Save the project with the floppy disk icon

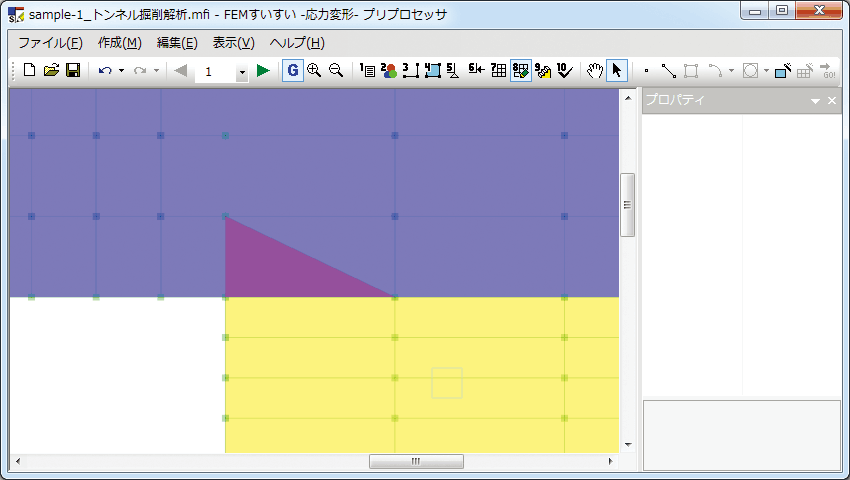click(73, 71)
